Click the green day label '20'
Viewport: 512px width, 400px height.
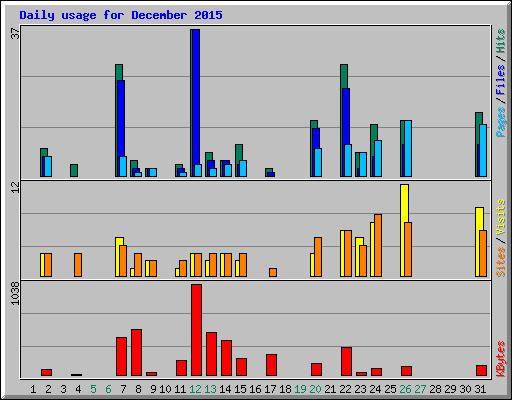tap(315, 389)
